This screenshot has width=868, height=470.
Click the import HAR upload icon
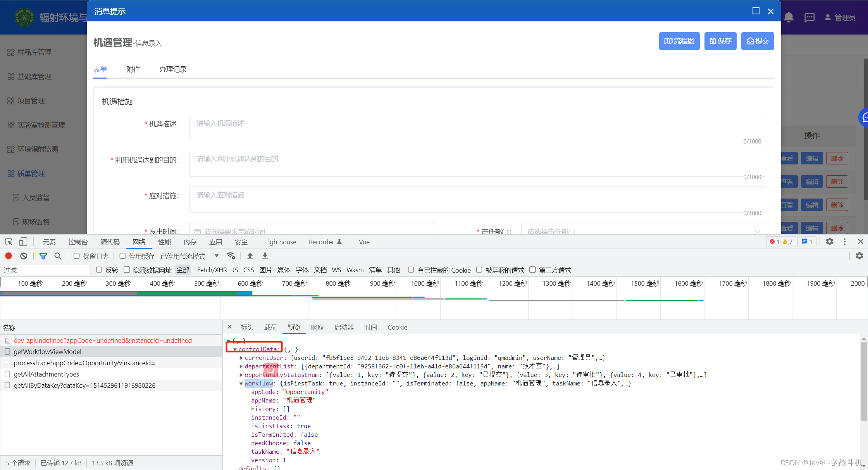250,256
